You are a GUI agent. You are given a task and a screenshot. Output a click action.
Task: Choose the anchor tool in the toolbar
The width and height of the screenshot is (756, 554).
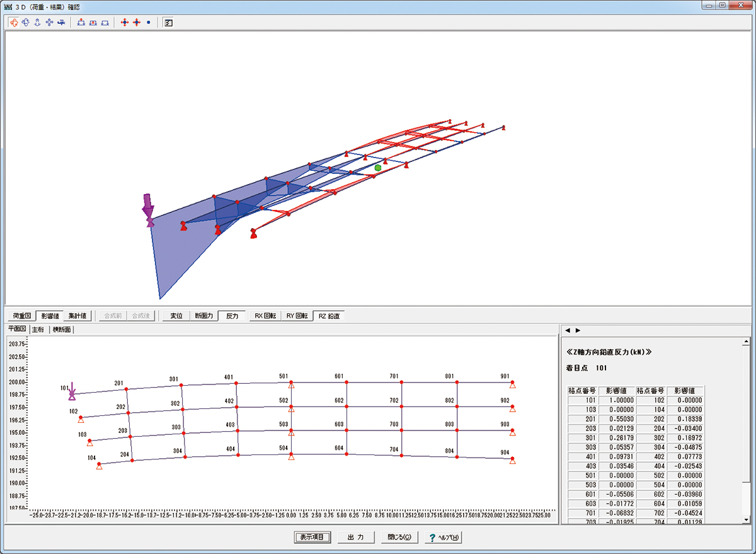pos(37,22)
